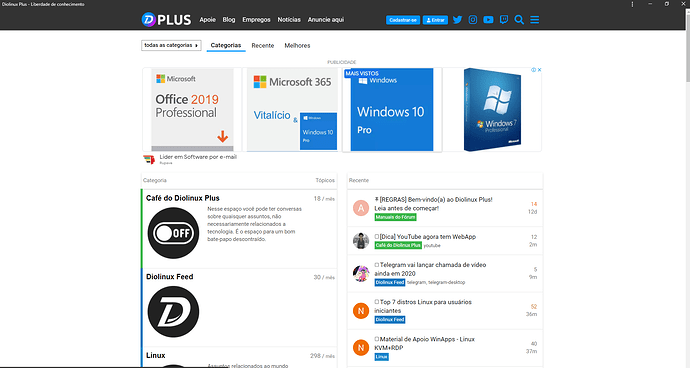Image resolution: width=690 pixels, height=368 pixels.
Task: Click the Rupave advertiser logo under banner
Action: [x=149, y=159]
